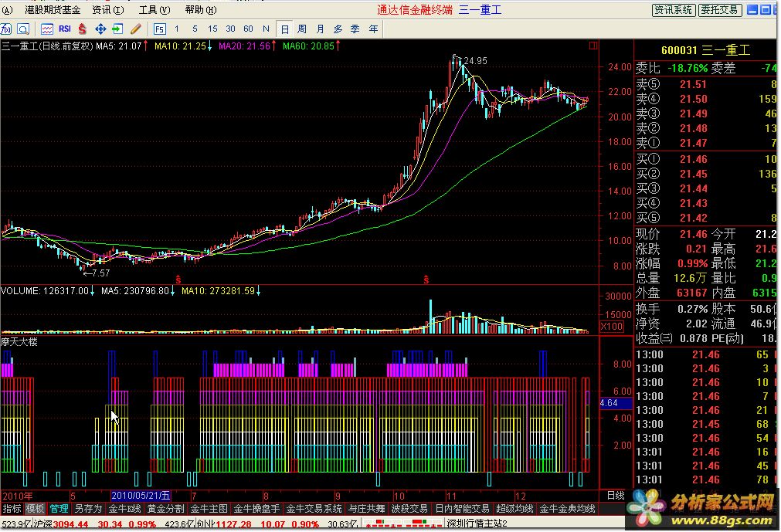Switch to 年 yearly period
Screen dimensions: 781x532
(373, 29)
